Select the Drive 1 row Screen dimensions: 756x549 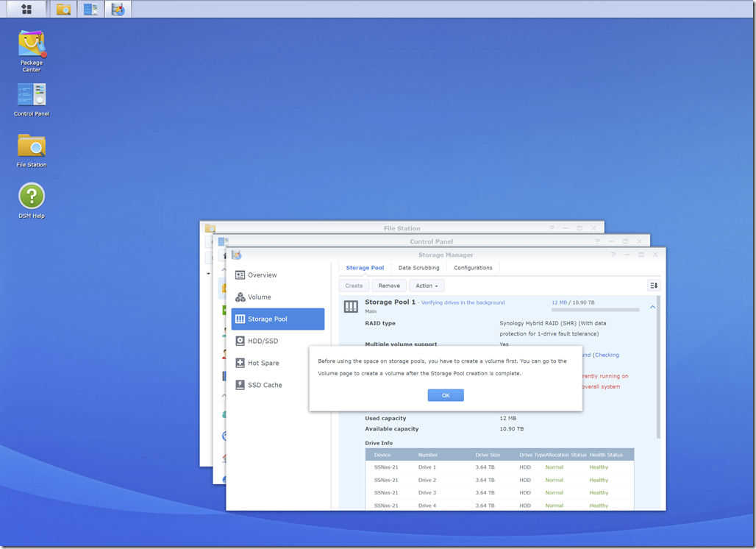click(x=499, y=467)
